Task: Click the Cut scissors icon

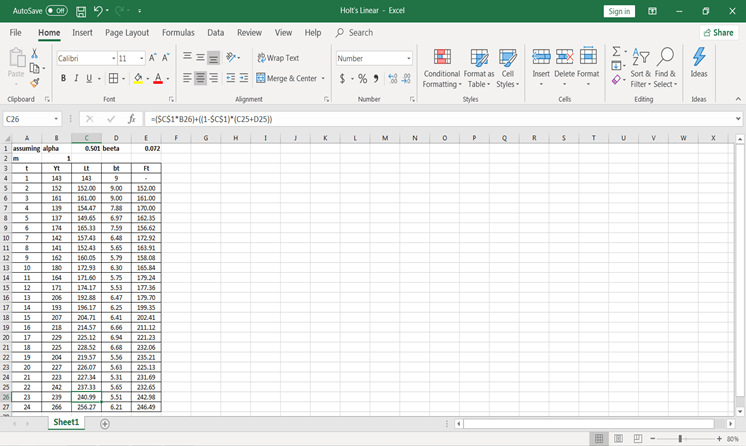Action: coord(34,53)
